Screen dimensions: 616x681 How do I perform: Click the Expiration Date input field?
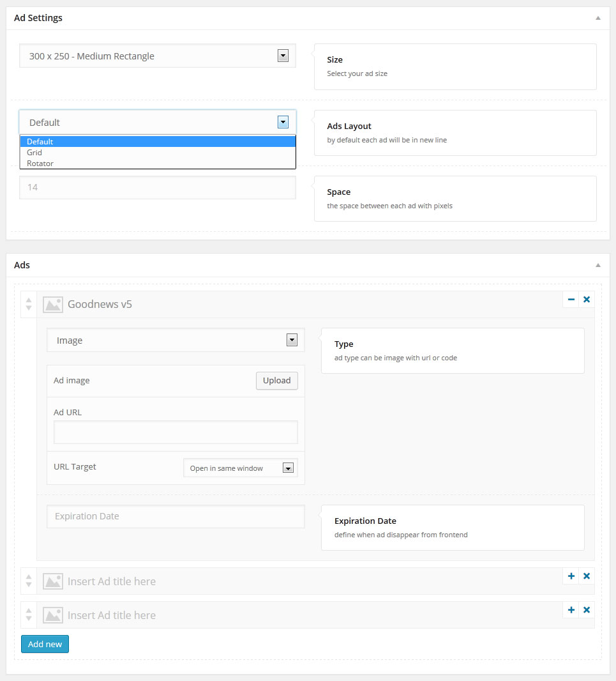click(x=176, y=516)
